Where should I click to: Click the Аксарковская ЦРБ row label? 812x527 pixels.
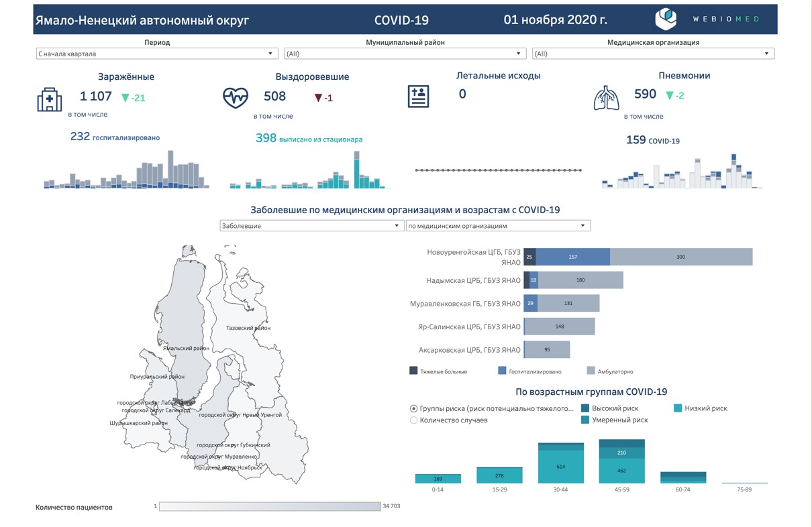pyautogui.click(x=470, y=350)
